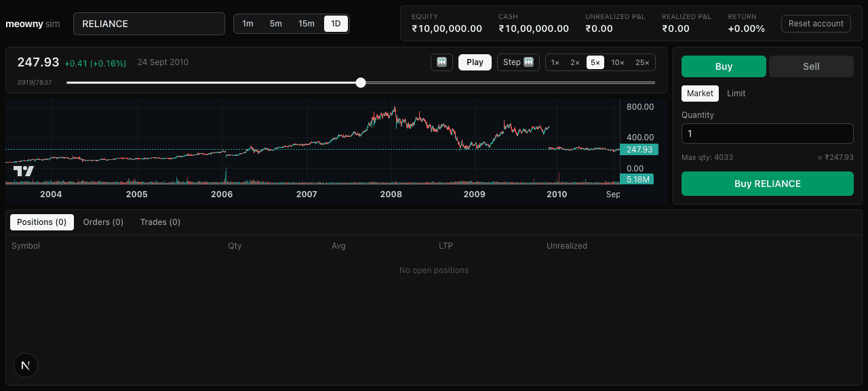The width and height of the screenshot is (868, 391).
Task: Click the Play button
Action: point(475,62)
